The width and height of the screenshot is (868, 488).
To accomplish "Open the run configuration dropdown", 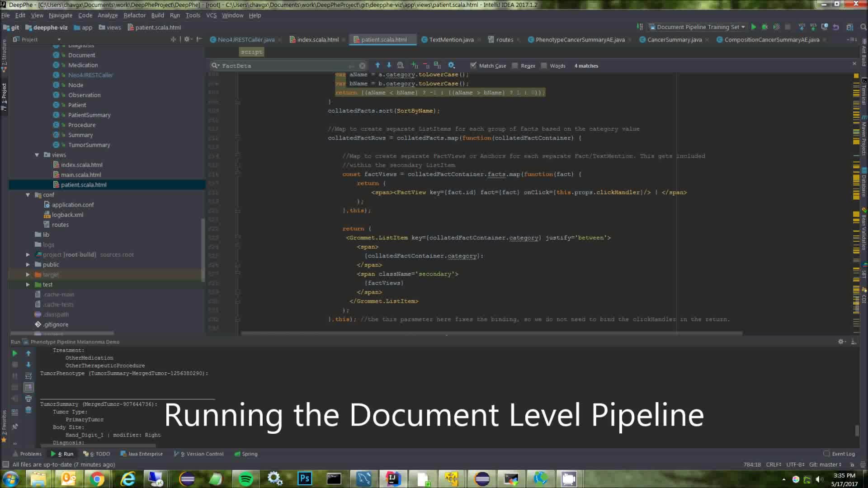I will coord(697,27).
